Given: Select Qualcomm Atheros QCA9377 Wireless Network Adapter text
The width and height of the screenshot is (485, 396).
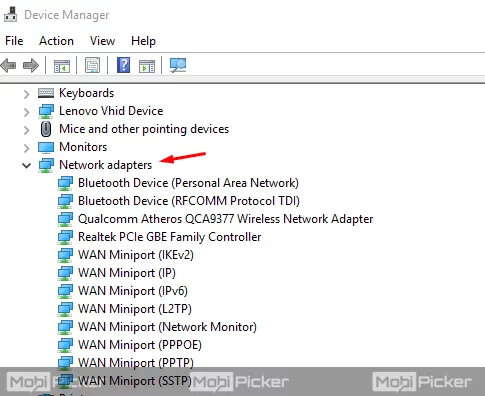Looking at the screenshot, I should [226, 219].
